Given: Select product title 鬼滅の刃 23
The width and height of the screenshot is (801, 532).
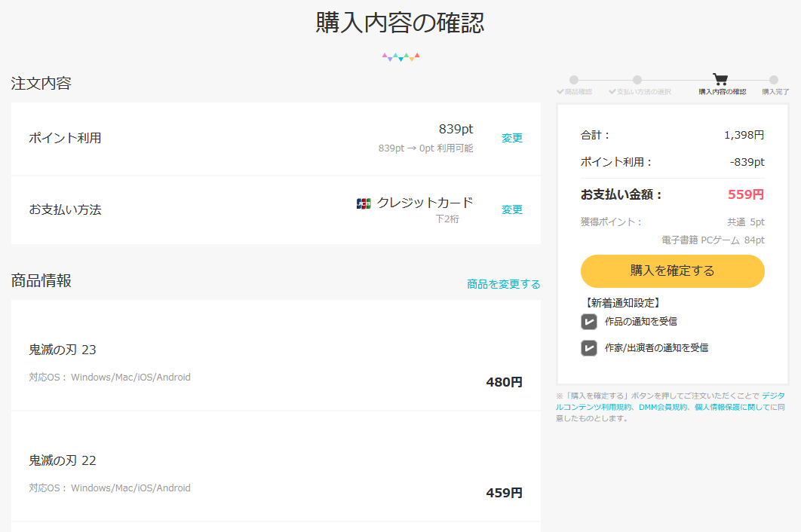Looking at the screenshot, I should [x=63, y=350].
